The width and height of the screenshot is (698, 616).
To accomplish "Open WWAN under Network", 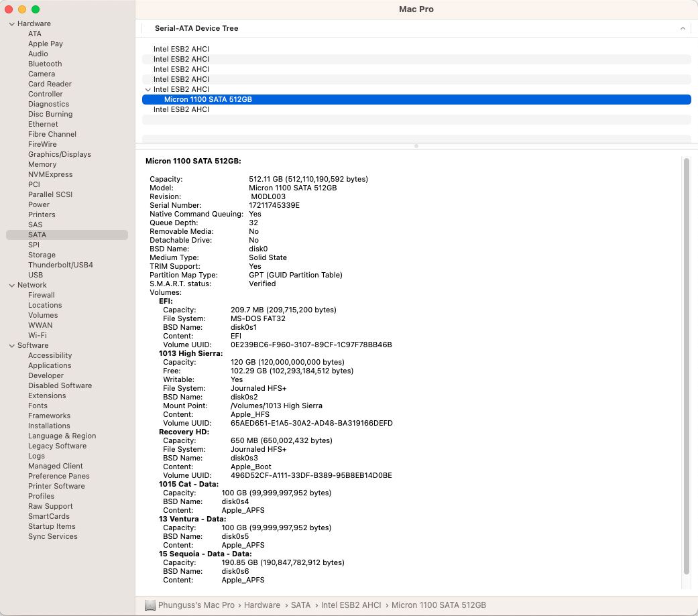I will click(40, 325).
